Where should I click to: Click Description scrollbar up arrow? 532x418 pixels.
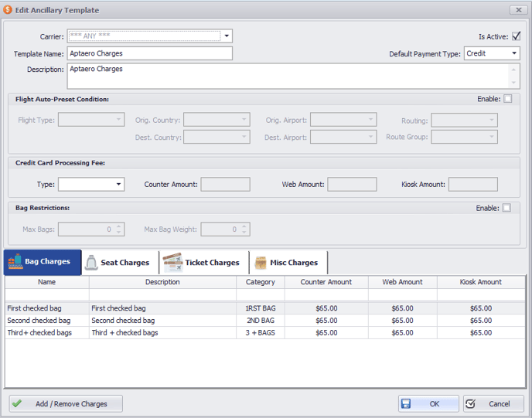513,70
